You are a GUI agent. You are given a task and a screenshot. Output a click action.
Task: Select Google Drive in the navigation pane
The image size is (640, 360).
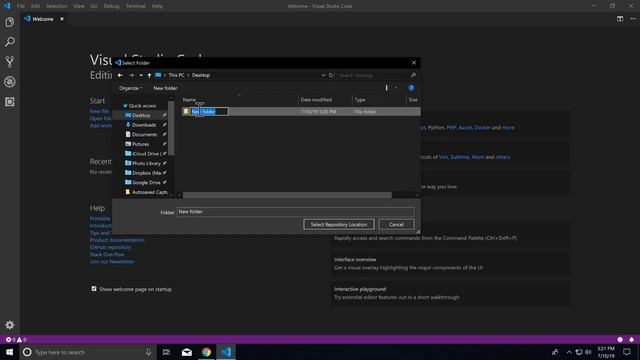coord(146,182)
